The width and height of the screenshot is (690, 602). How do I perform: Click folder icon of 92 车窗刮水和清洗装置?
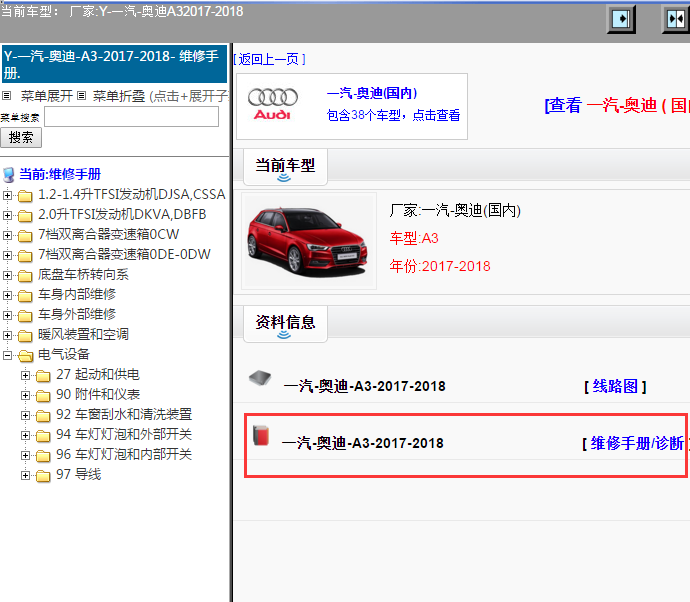click(x=43, y=415)
